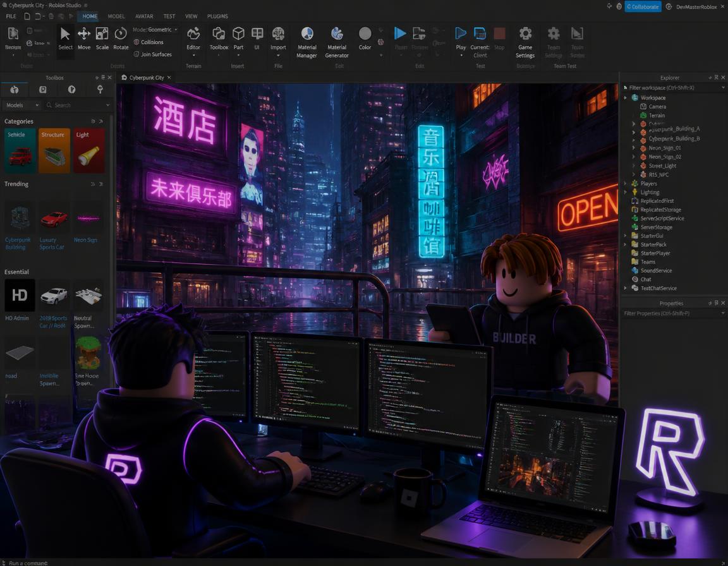Select the HD Admin asset
728x566 pixels.
[x=18, y=301]
